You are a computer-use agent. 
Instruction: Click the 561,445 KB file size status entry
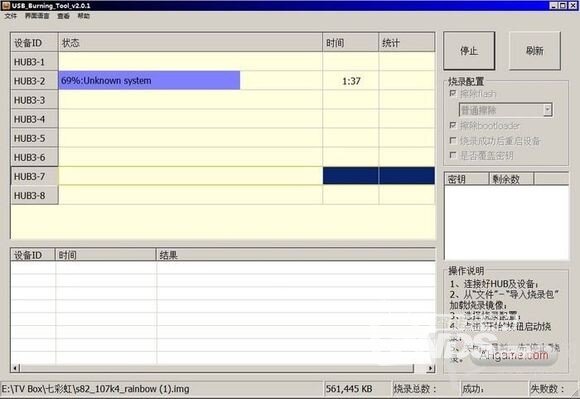(349, 389)
